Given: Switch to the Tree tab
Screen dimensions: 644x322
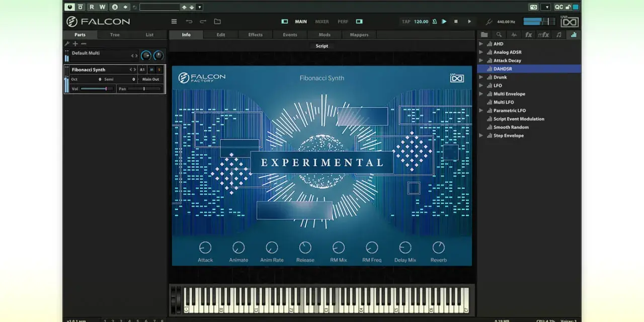Looking at the screenshot, I should 115,35.
